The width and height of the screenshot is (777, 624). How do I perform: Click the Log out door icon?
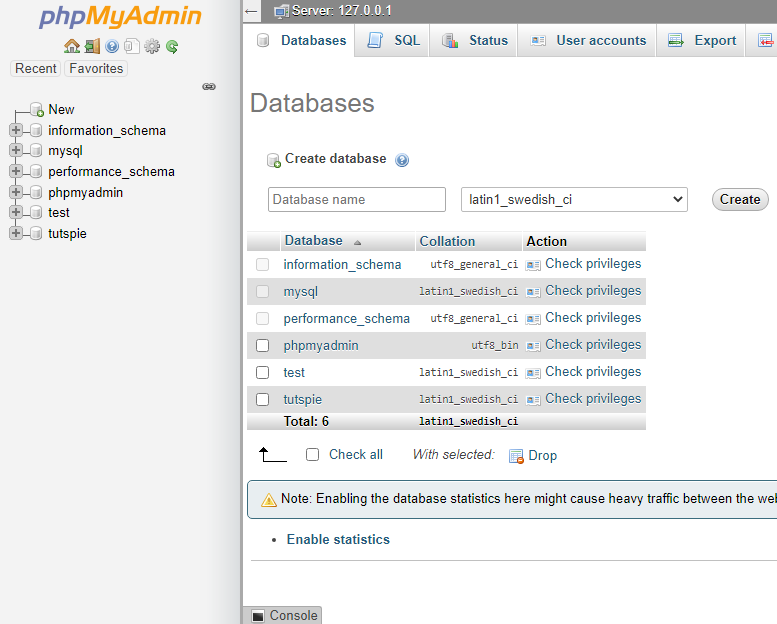point(92,47)
